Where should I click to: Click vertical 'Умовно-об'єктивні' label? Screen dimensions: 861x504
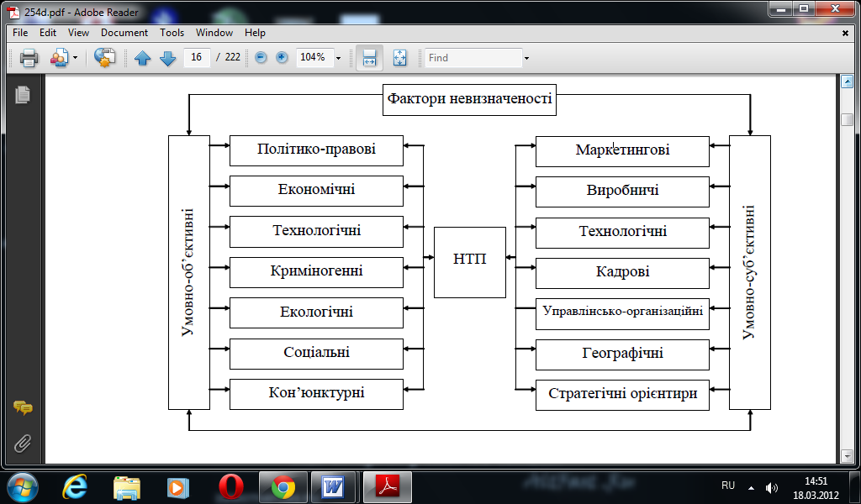(x=188, y=272)
